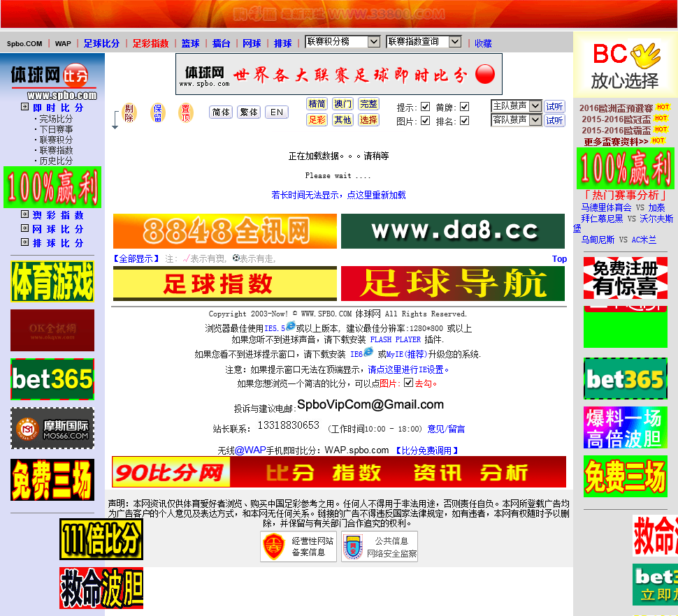The width and height of the screenshot is (678, 616).
Task: Click the 足彩 filter button
Action: (x=317, y=119)
